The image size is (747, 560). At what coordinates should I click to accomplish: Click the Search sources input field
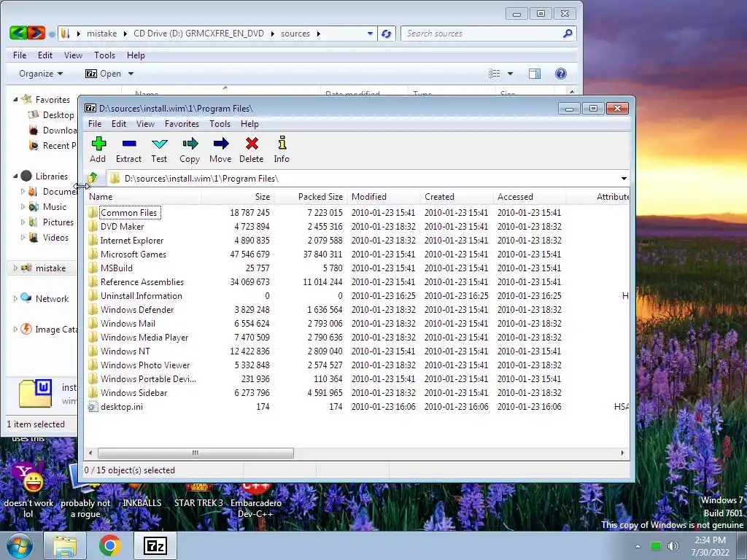[x=482, y=34]
